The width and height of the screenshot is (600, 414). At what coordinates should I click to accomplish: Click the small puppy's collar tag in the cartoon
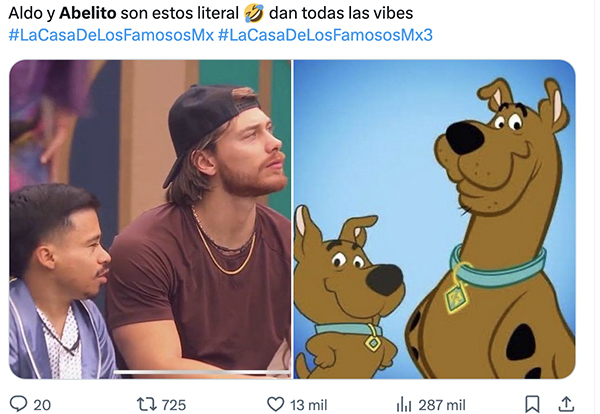[x=372, y=342]
